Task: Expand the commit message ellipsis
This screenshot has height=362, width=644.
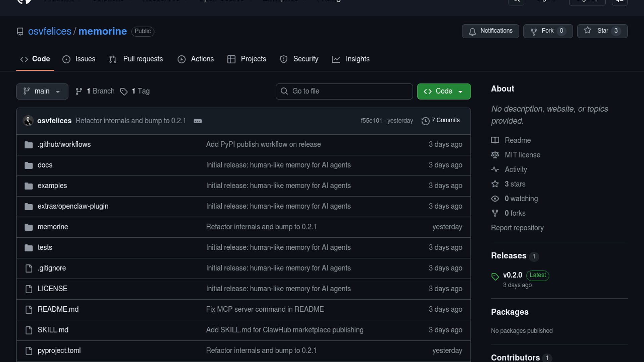Action: (198, 121)
